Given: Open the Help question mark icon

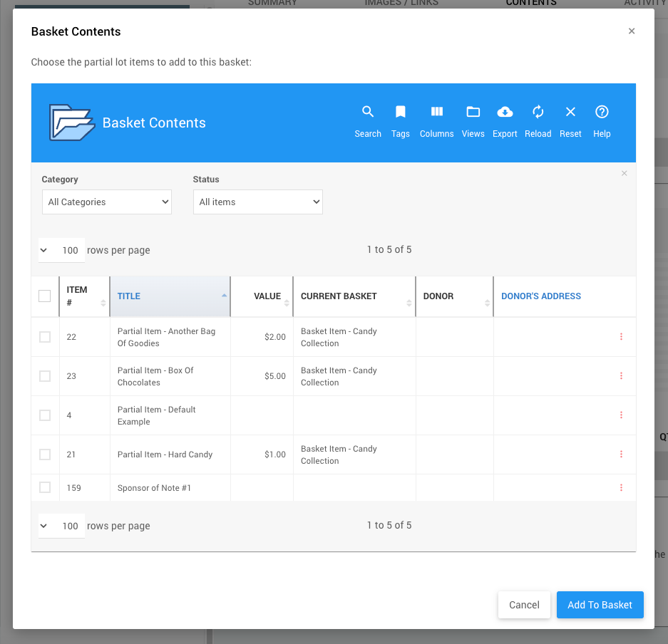Looking at the screenshot, I should click(x=602, y=113).
